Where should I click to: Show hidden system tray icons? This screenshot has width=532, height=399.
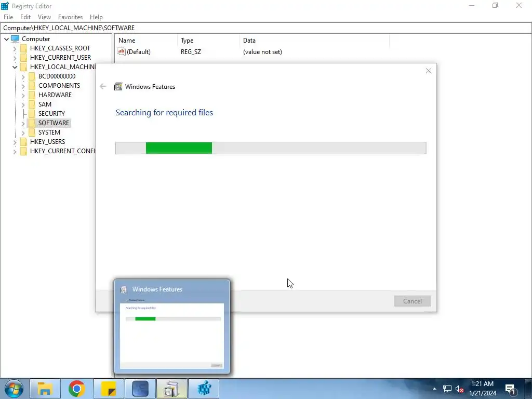(x=434, y=389)
